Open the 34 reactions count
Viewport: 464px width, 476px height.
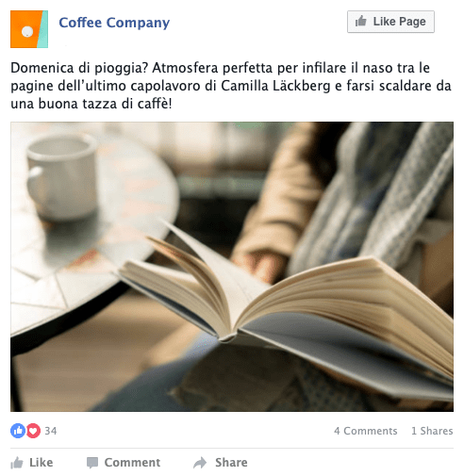click(51, 431)
